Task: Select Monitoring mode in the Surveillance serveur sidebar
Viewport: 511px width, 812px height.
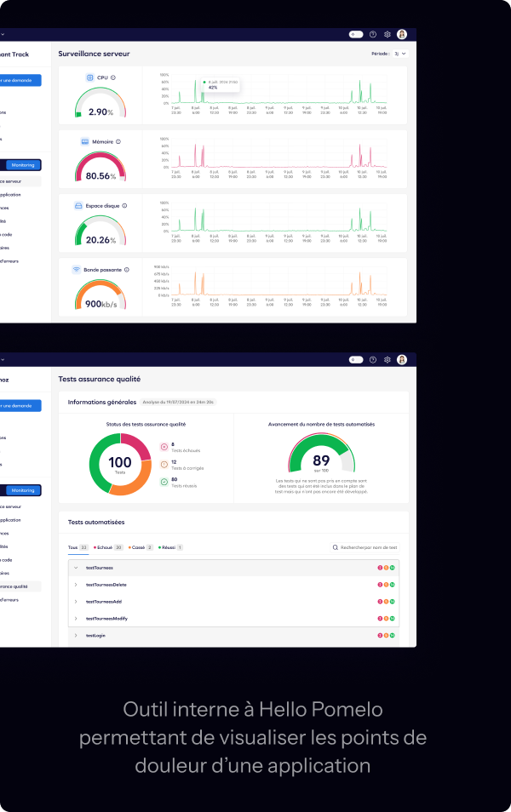Action: pos(23,165)
